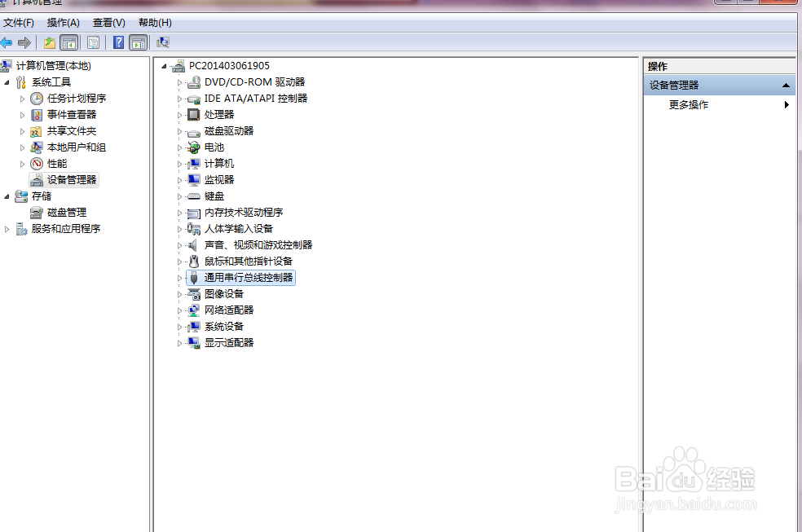Expand the 网络适配器 category
Viewport: 802px width, 532px height.
coord(179,310)
